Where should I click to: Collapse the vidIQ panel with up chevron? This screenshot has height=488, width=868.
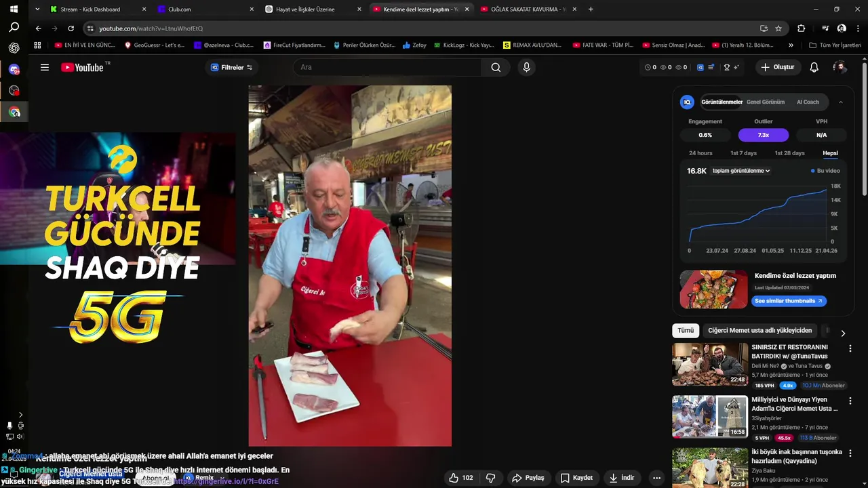click(x=841, y=102)
